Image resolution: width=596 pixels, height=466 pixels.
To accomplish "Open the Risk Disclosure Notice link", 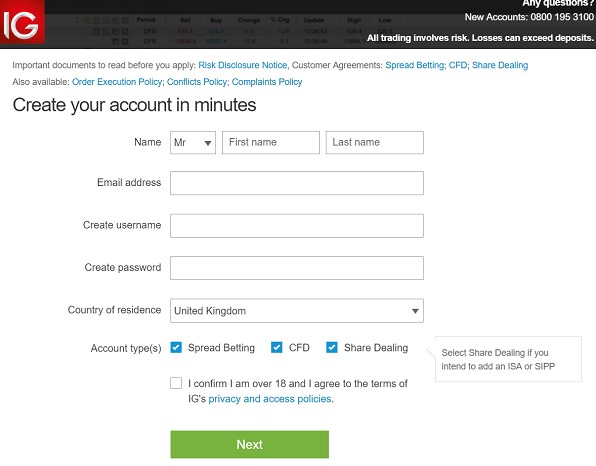I will pos(243,65).
